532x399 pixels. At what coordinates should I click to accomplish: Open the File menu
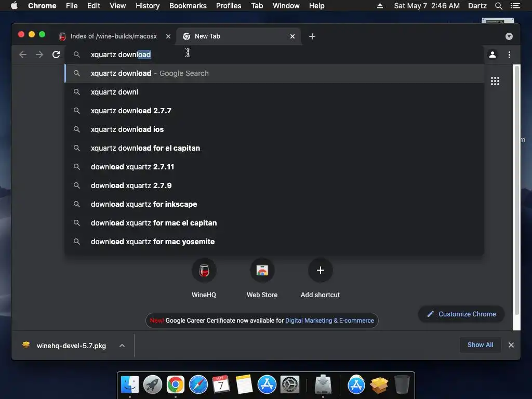click(72, 6)
